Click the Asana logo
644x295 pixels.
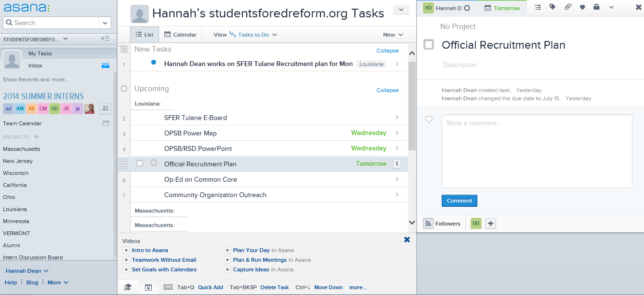pos(26,8)
